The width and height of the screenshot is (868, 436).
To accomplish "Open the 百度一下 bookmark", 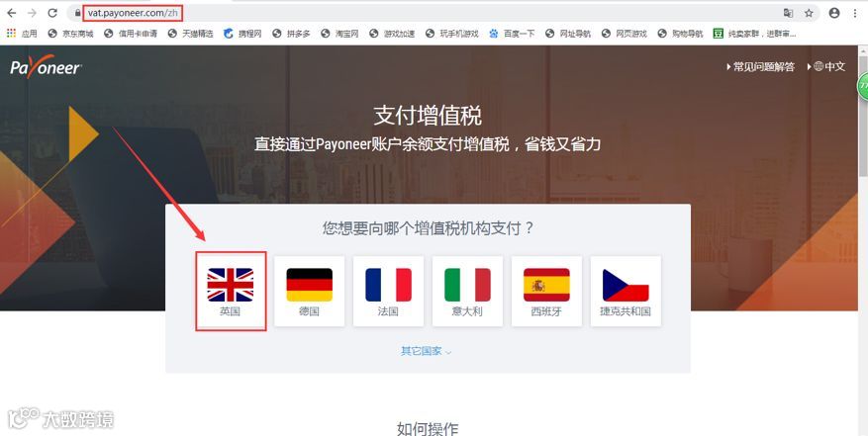I will click(512, 34).
